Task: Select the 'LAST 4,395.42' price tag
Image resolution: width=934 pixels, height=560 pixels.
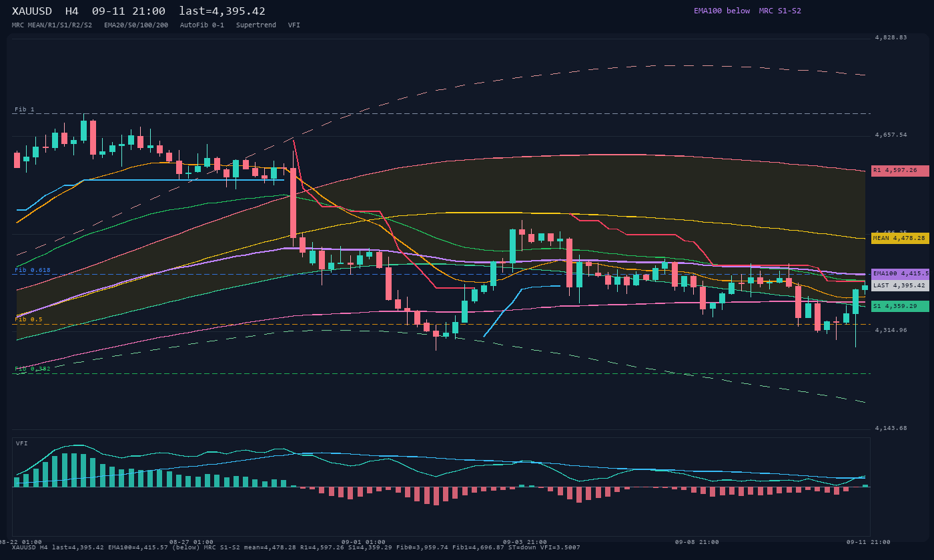Action: (900, 285)
